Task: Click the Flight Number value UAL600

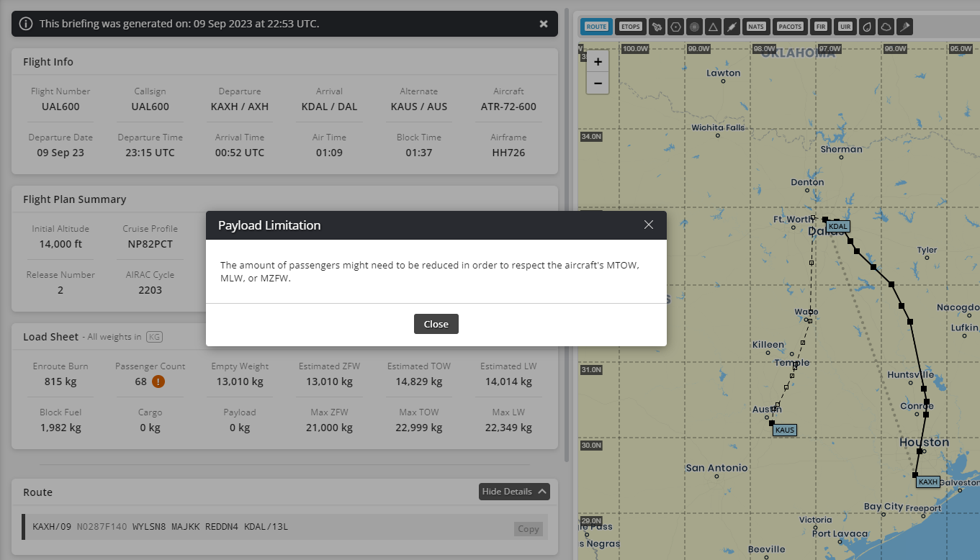Action: (60, 107)
